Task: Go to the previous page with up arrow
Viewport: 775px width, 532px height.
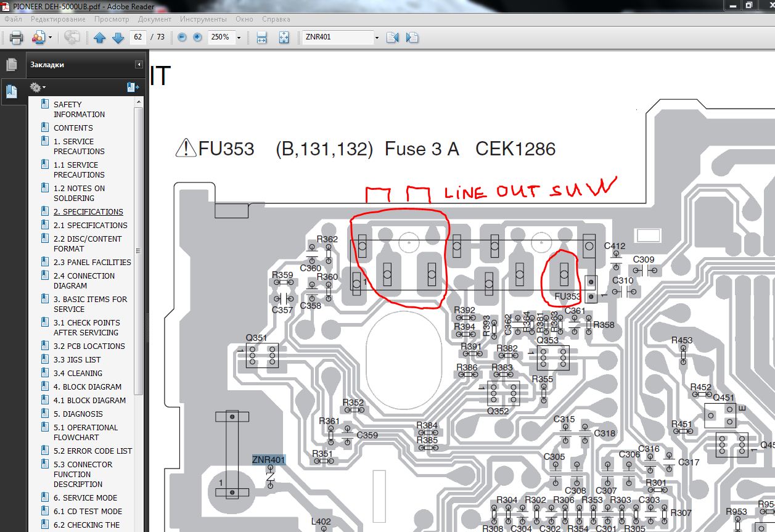Action: (x=100, y=38)
